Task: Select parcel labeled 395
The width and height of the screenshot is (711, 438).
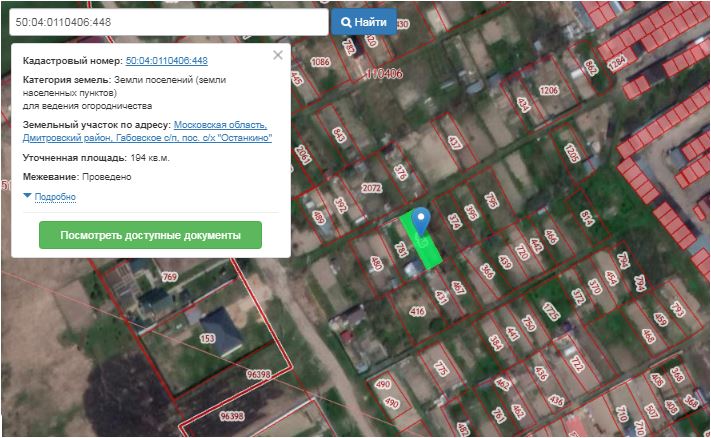Action: (x=471, y=213)
